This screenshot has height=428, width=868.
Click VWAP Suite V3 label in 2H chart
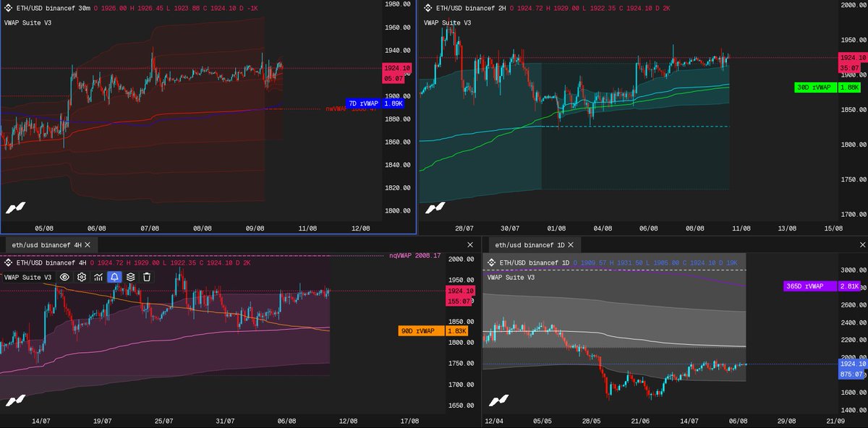(x=447, y=23)
